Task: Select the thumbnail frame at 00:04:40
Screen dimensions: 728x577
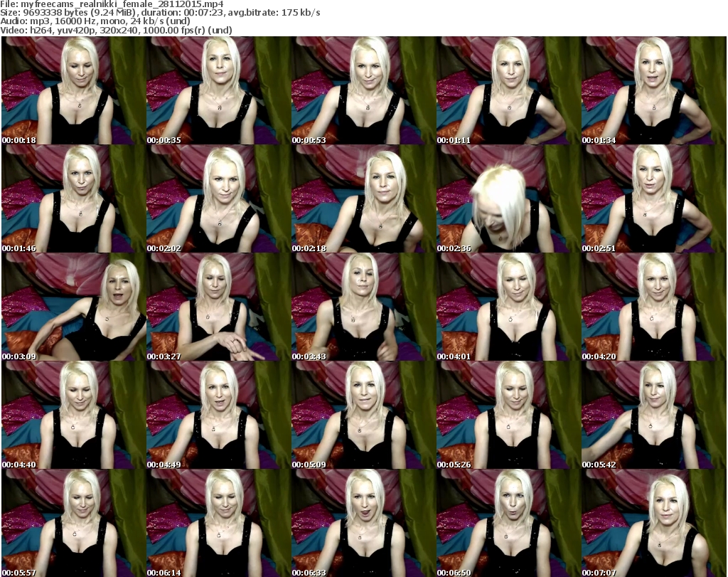Action: point(74,415)
